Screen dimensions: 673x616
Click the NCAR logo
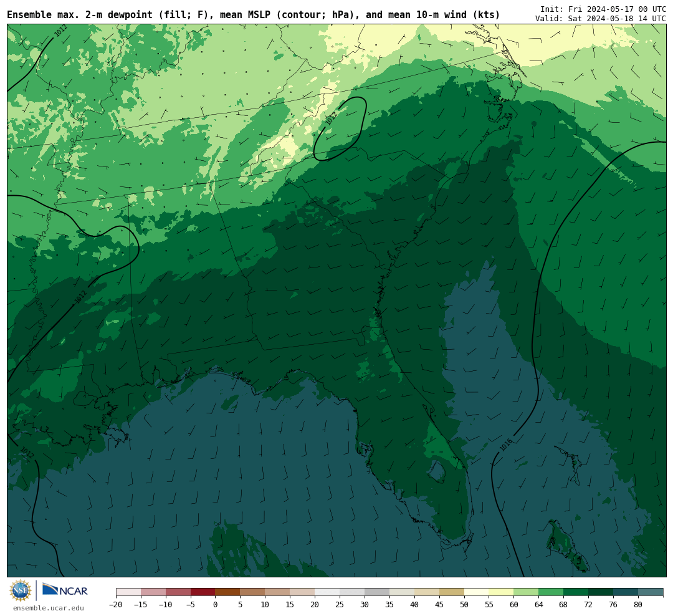(x=65, y=590)
